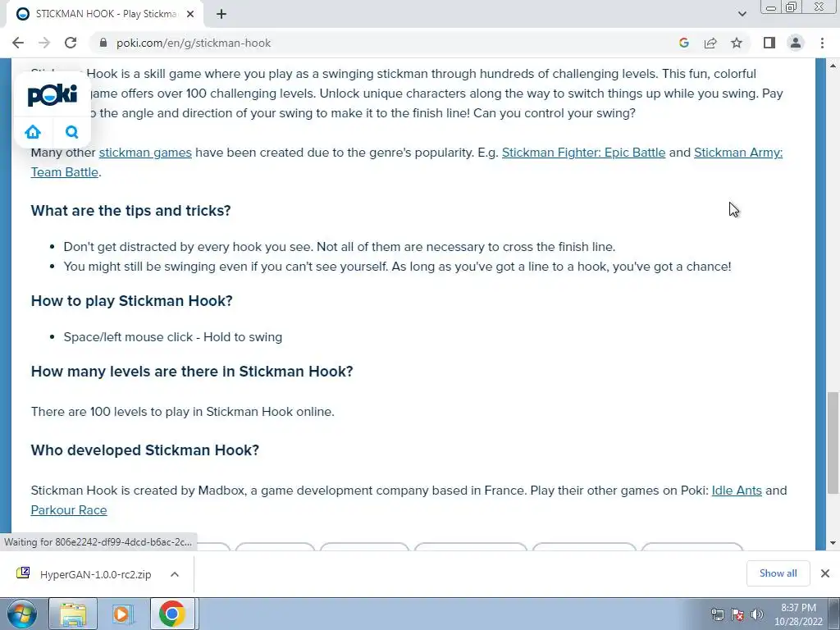Viewport: 840px width, 630px height.
Task: Click the scrollbar up arrow
Action: (x=833, y=66)
